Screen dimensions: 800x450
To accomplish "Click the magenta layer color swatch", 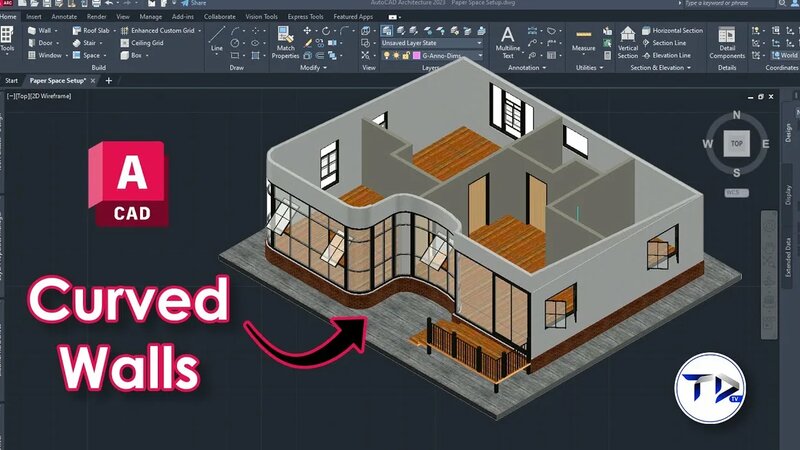I will (x=416, y=55).
